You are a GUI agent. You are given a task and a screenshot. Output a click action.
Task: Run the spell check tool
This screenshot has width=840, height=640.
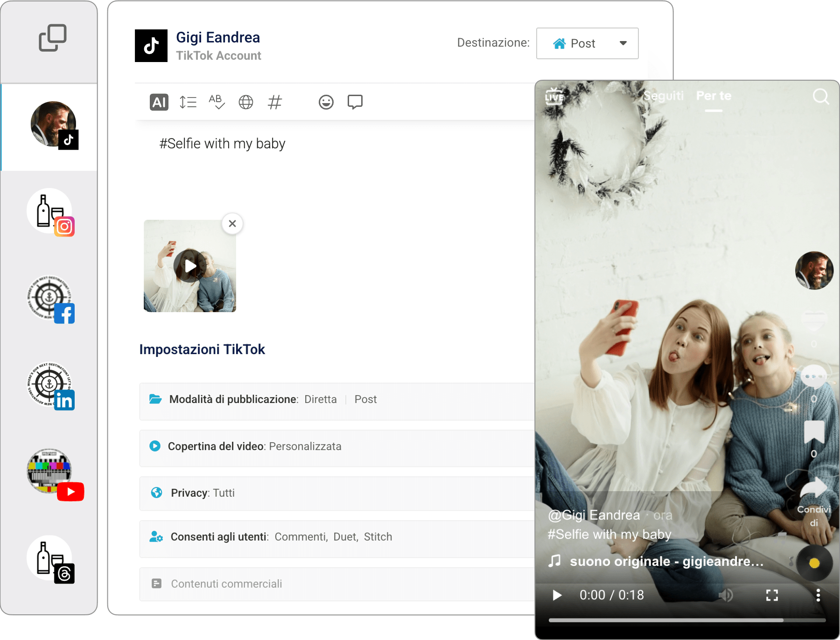click(x=217, y=102)
